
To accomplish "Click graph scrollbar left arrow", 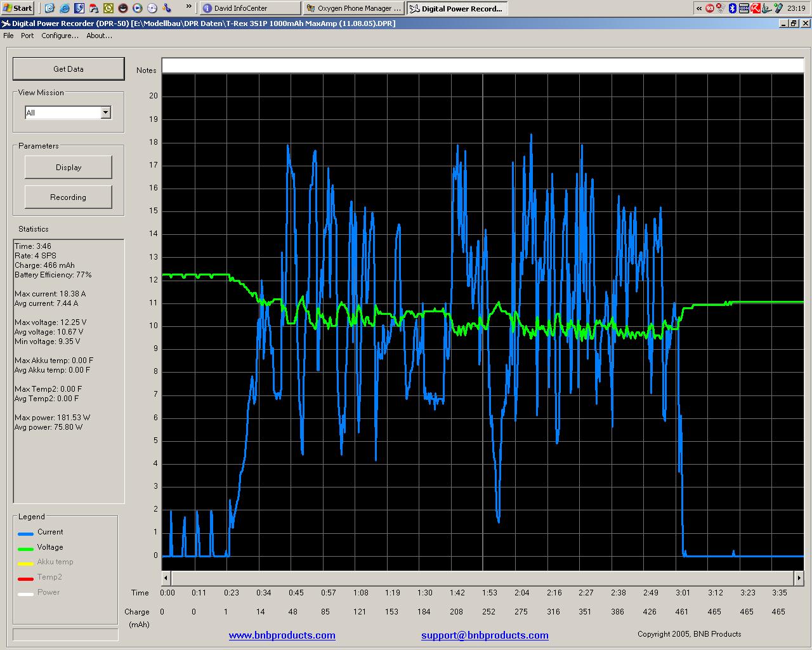I will pos(166,578).
